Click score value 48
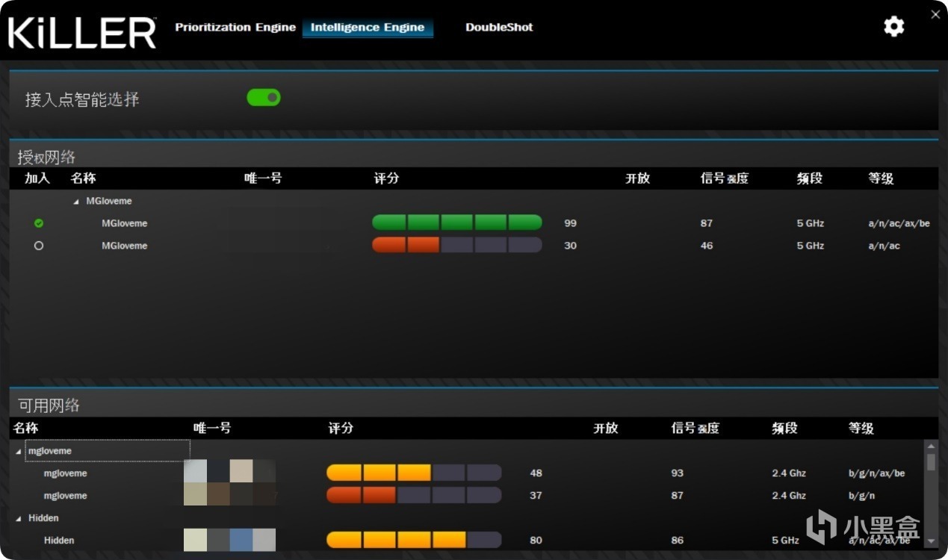The height and width of the screenshot is (560, 948). 536,473
